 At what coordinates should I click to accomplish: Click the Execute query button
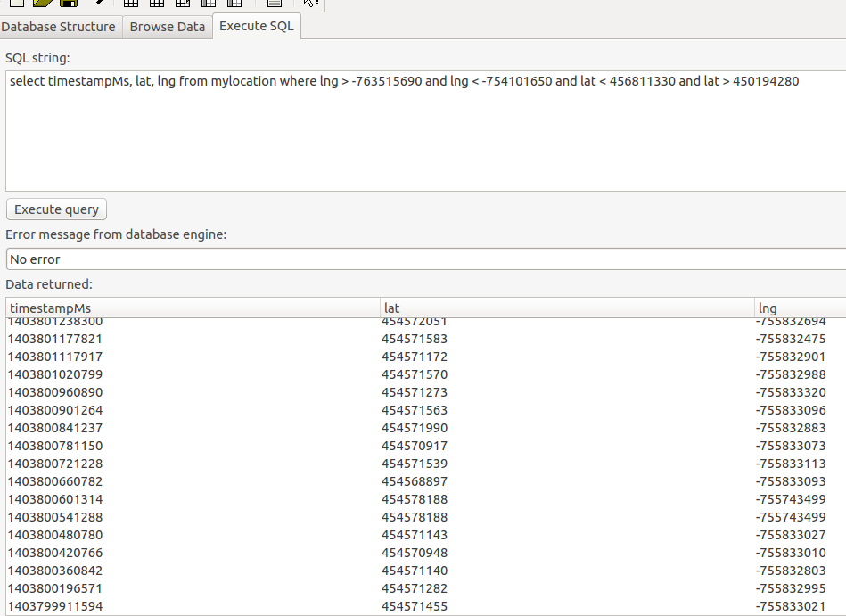pos(57,209)
